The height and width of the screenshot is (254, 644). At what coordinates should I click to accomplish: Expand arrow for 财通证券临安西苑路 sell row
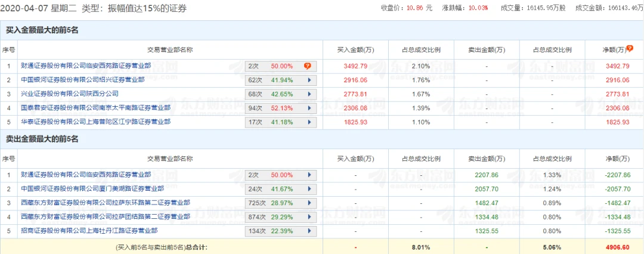pos(309,175)
